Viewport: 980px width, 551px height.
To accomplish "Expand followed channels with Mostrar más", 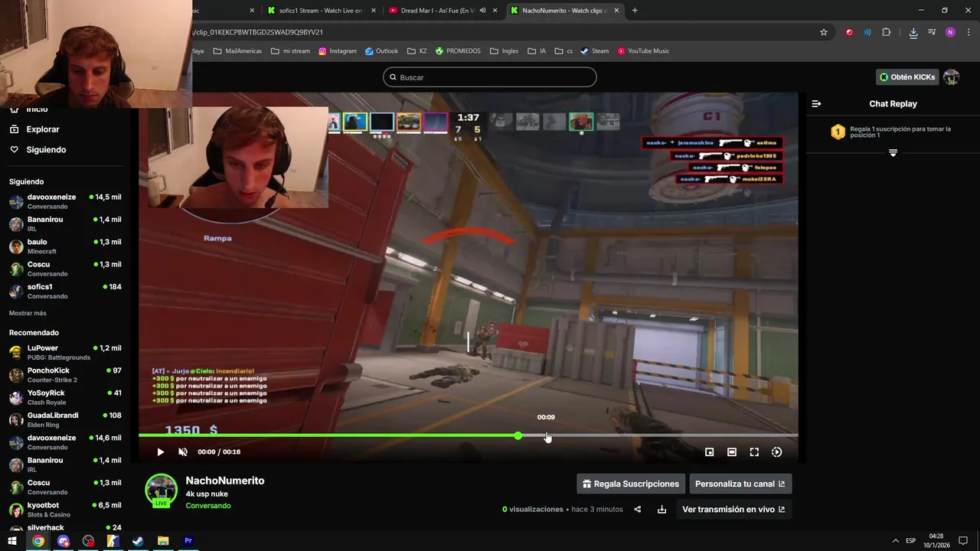I will pyautogui.click(x=28, y=313).
